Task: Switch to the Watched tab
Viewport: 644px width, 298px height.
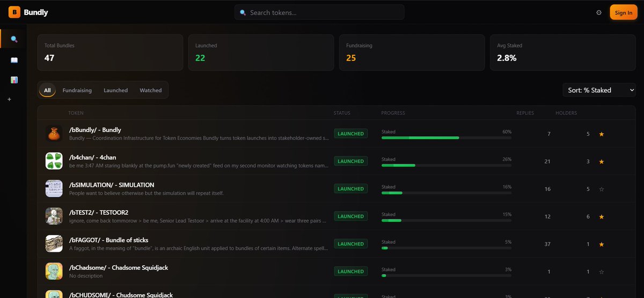Action: [151, 90]
